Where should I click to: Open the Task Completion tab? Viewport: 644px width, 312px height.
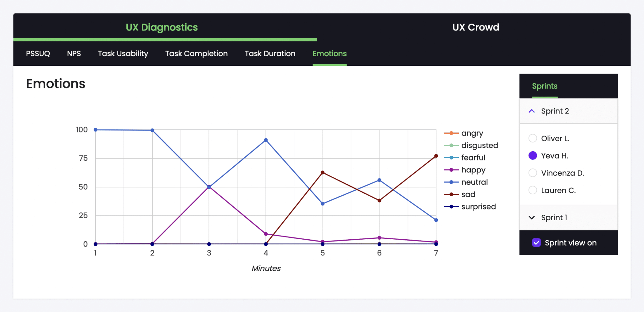196,54
